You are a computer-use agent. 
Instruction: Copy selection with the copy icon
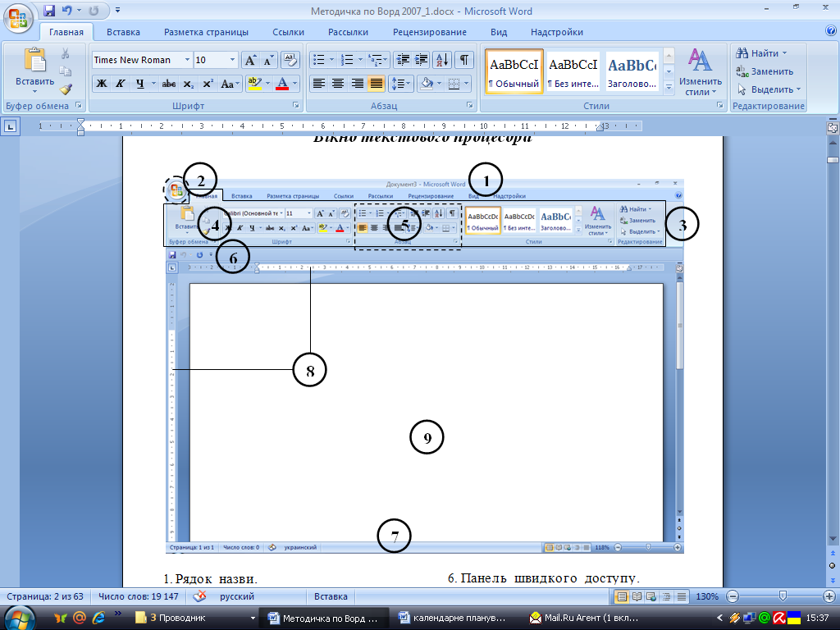click(66, 71)
